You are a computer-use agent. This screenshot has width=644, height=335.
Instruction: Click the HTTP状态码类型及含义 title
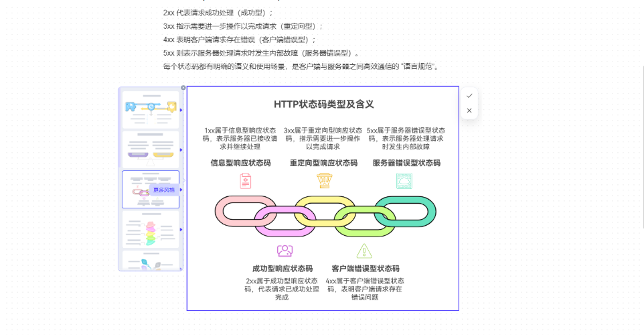pos(323,105)
